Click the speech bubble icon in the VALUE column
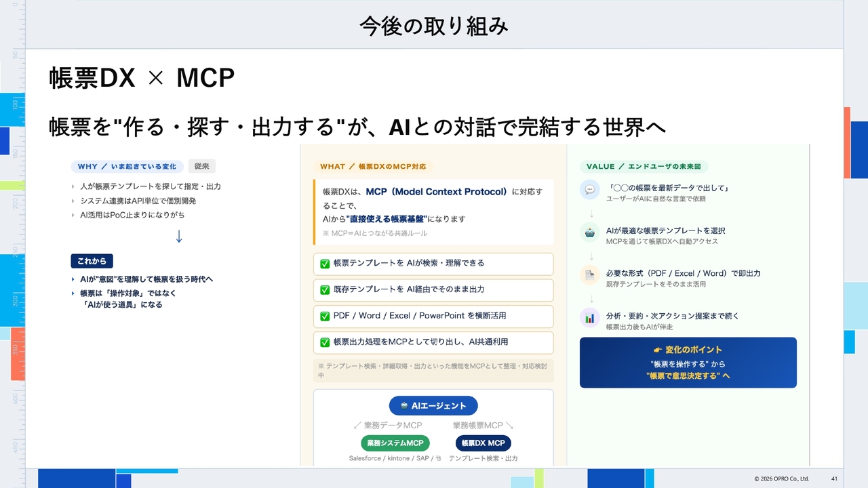The image size is (868, 488). point(590,190)
